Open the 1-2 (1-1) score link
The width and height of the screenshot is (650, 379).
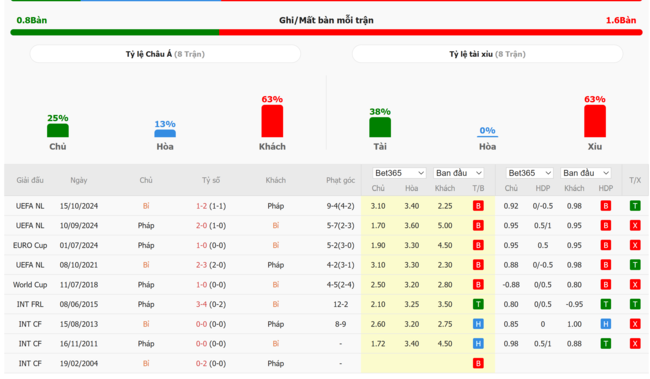click(211, 206)
